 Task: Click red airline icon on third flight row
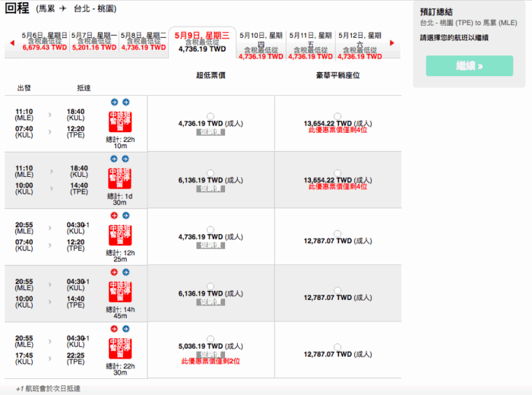coord(114,215)
